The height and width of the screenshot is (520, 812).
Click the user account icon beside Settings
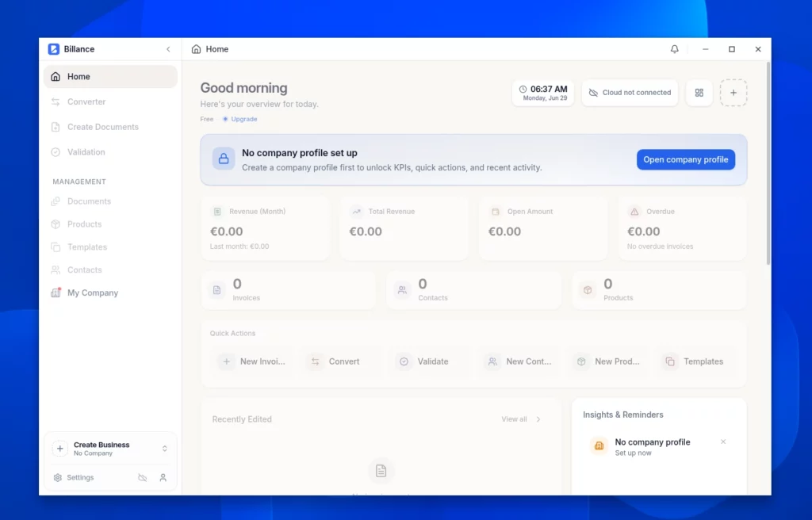(x=163, y=477)
